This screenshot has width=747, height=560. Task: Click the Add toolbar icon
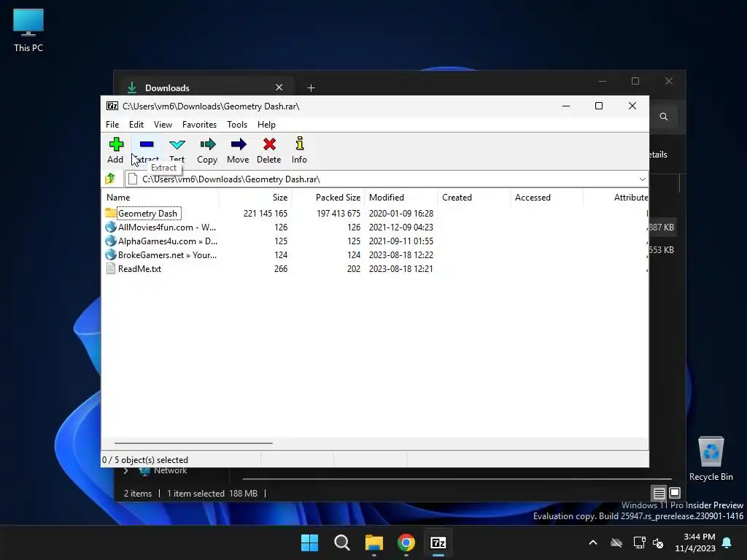[116, 144]
